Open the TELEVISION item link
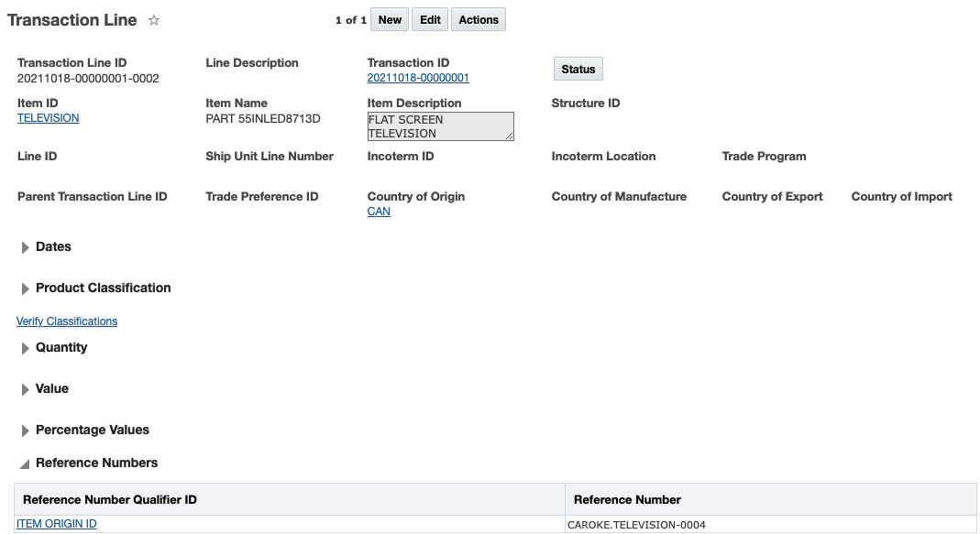Screen dimensions: 980x534 coord(48,118)
